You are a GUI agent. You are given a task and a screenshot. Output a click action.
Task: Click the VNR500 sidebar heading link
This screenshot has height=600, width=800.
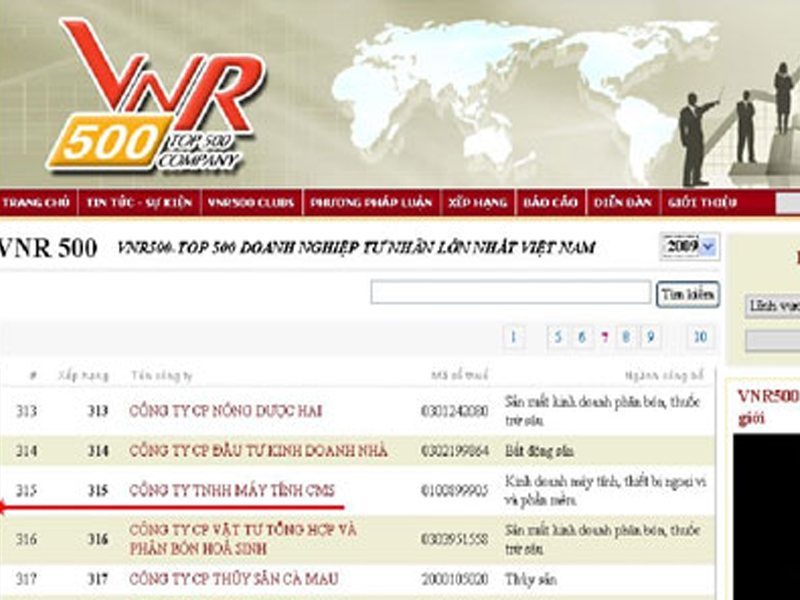(x=768, y=407)
